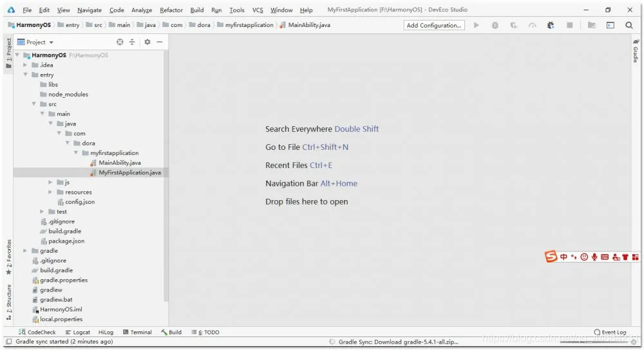Collapse the src folder arrow
This screenshot has width=644, height=350.
(34, 104)
